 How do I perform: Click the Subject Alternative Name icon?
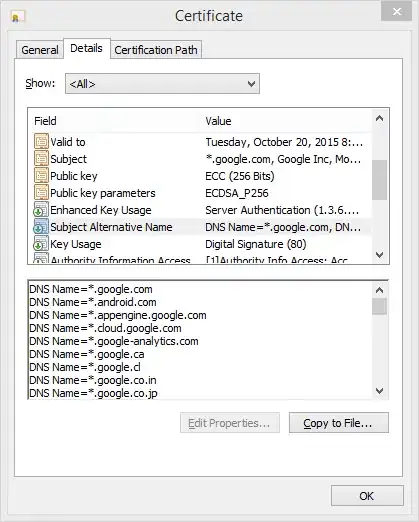click(x=41, y=226)
